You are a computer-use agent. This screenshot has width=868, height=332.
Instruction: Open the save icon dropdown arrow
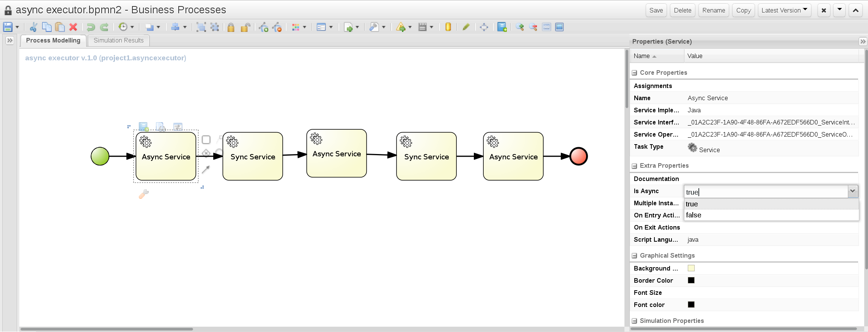[x=17, y=27]
